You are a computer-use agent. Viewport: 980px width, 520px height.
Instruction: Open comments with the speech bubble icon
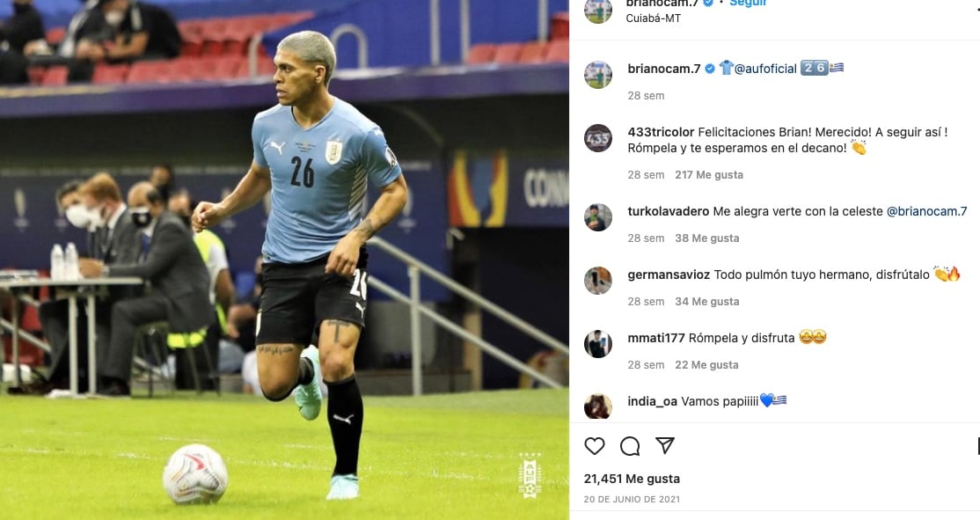pyautogui.click(x=629, y=445)
